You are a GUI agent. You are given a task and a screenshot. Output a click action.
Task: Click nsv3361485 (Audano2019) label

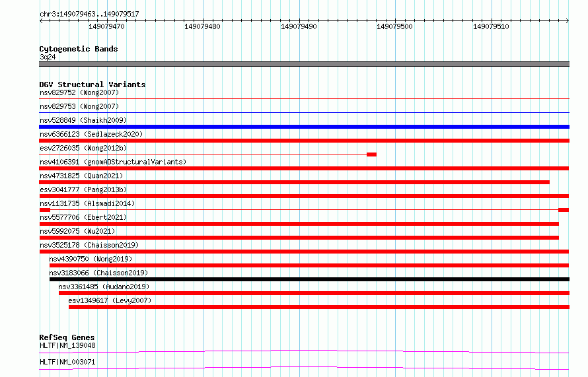(104, 287)
